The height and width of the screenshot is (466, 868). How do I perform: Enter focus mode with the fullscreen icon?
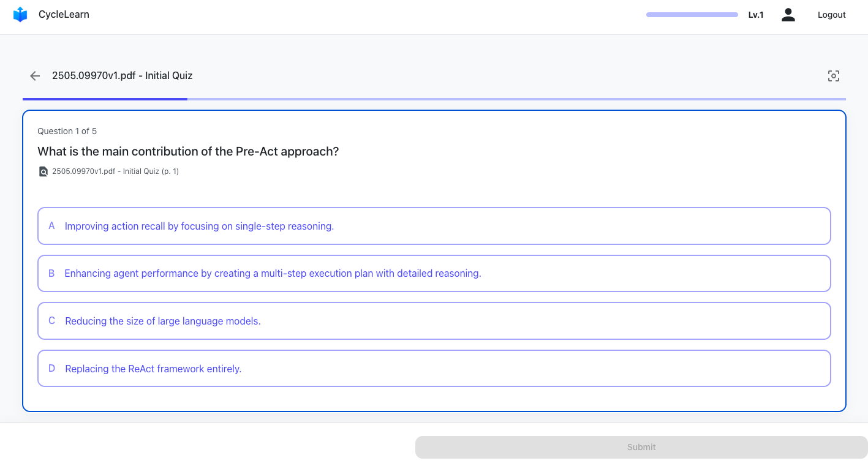(833, 76)
